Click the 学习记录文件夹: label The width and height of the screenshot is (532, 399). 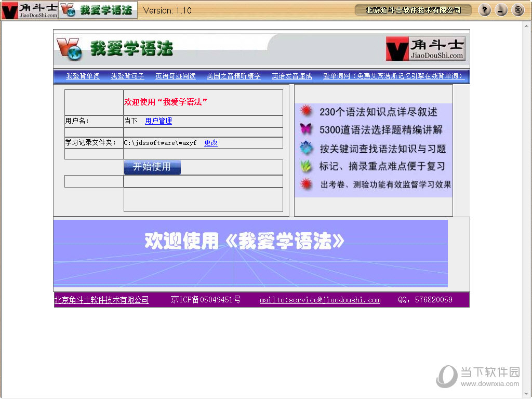tap(90, 142)
